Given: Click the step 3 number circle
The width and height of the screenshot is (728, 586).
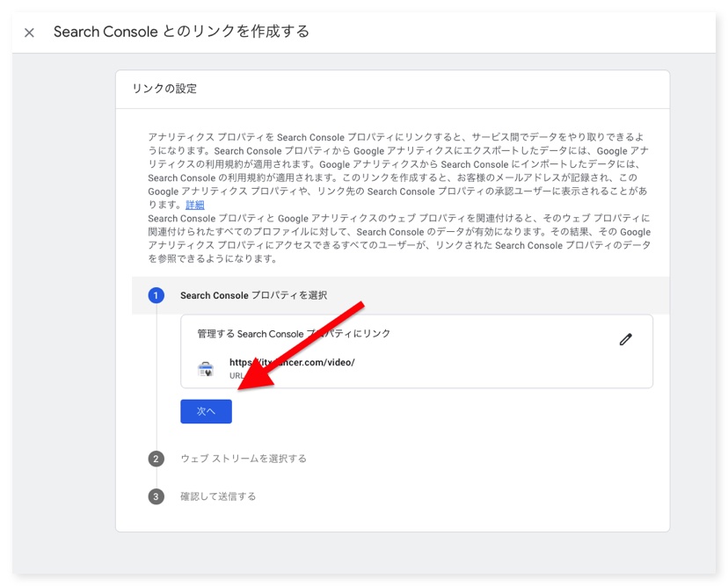Looking at the screenshot, I should [x=156, y=496].
